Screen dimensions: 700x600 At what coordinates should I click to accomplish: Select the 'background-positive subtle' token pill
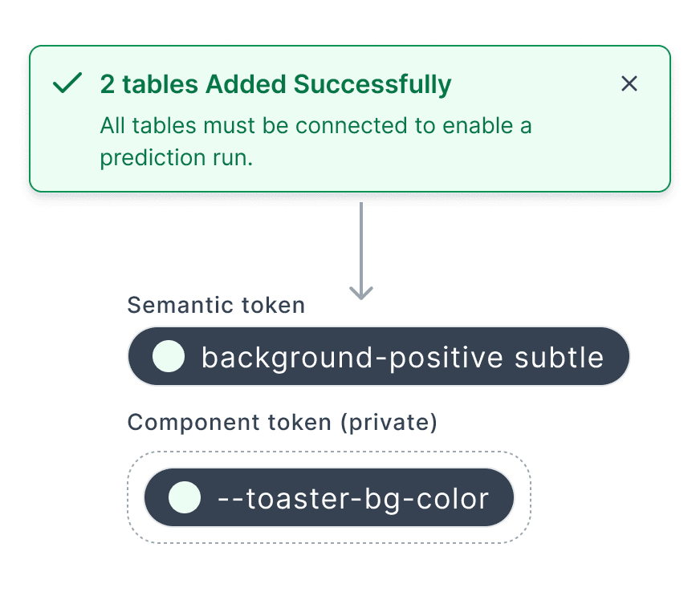pyautogui.click(x=379, y=356)
